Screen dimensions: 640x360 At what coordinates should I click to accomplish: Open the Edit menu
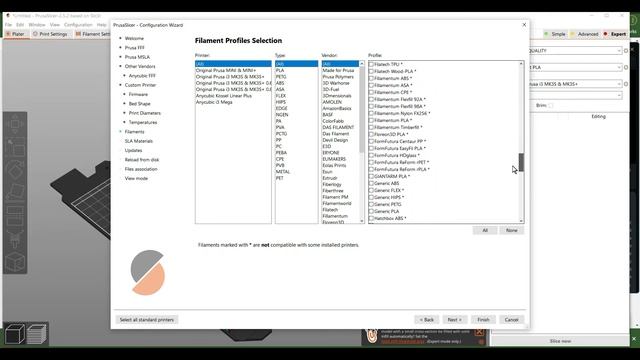click(20, 25)
